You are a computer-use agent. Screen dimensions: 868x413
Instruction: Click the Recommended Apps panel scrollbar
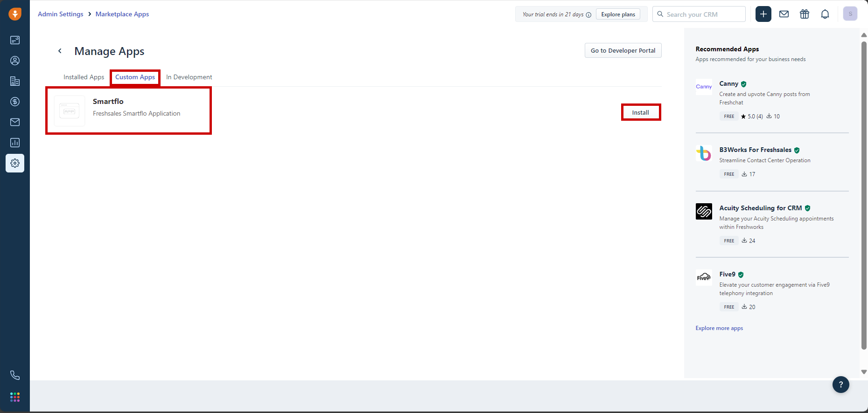point(864,195)
